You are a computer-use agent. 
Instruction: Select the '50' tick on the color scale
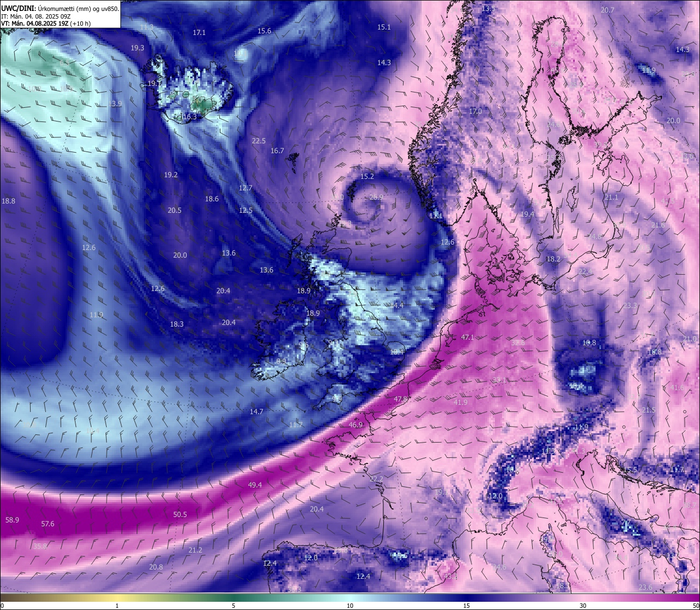pyautogui.click(x=696, y=606)
